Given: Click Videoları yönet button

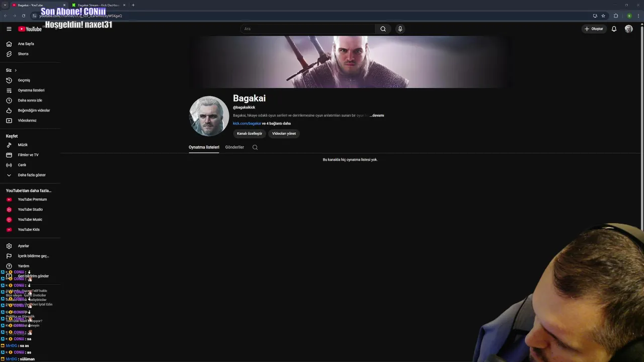Looking at the screenshot, I should tap(284, 134).
